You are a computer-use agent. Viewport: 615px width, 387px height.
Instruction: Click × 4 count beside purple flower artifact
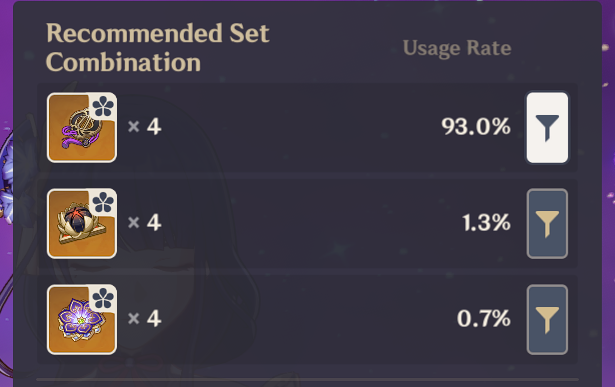144,318
